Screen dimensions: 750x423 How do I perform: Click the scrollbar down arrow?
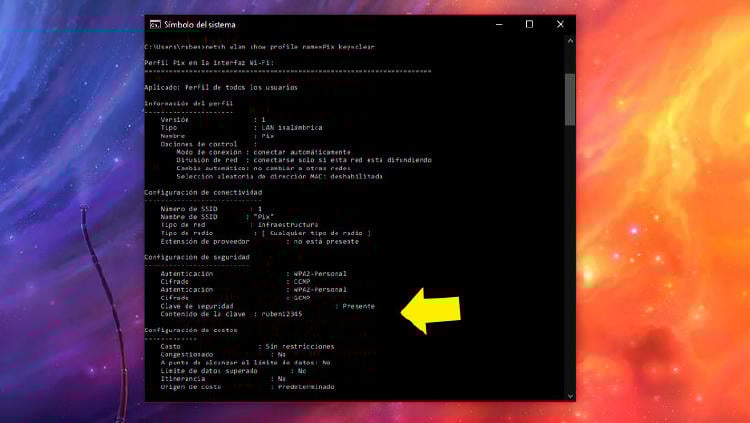(570, 396)
